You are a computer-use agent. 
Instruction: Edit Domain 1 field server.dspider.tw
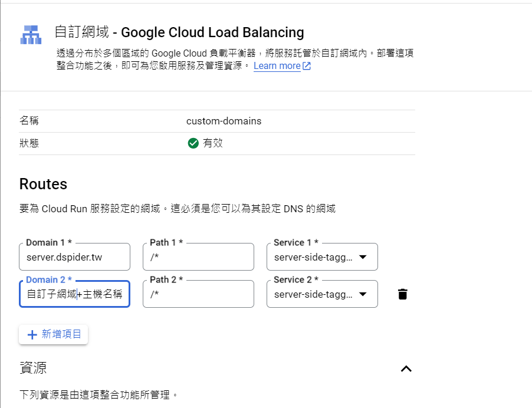pos(75,256)
